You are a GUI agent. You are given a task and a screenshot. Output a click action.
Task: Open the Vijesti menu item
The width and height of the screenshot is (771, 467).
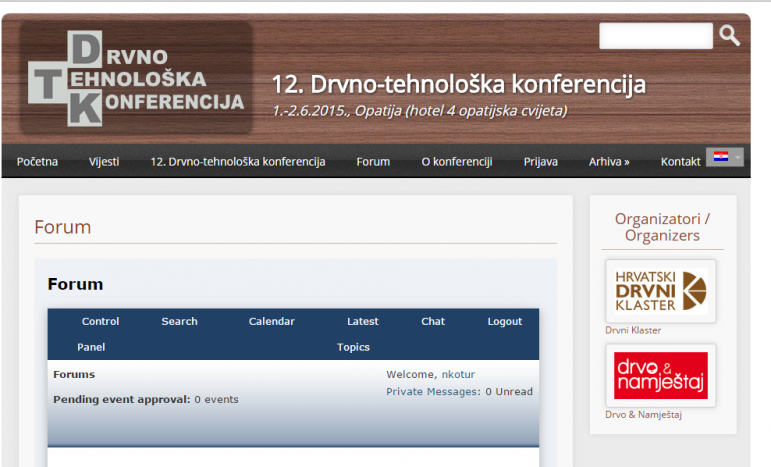coord(104,162)
